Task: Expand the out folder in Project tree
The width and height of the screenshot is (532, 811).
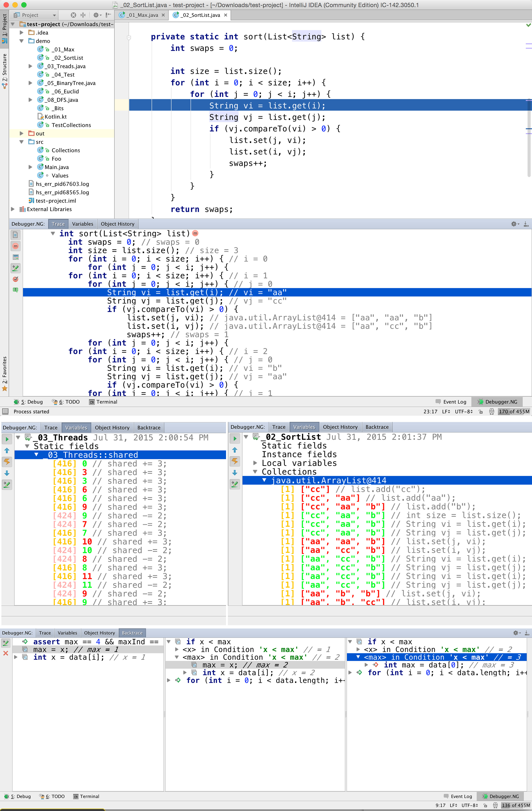Action: (x=21, y=133)
